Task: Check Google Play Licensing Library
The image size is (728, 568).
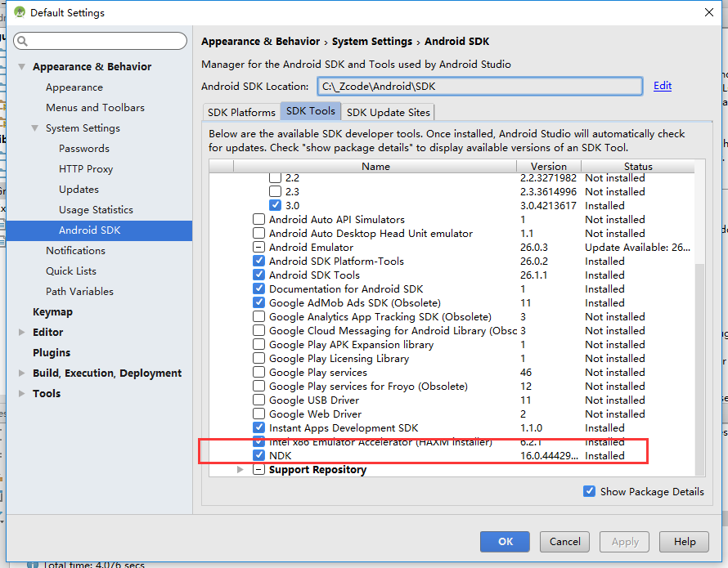Action: [258, 358]
